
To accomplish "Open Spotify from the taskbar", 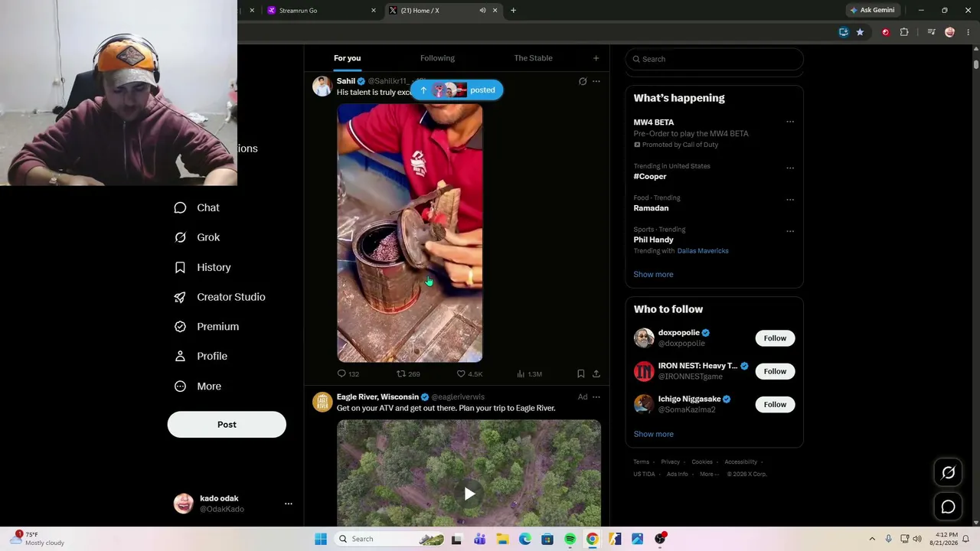I will click(x=570, y=539).
